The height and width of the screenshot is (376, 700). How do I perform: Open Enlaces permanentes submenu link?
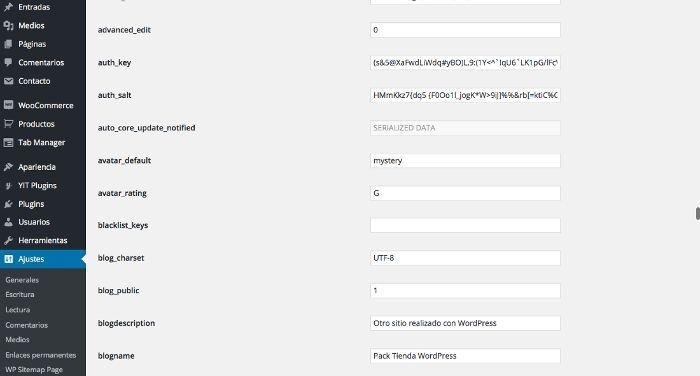coord(41,355)
